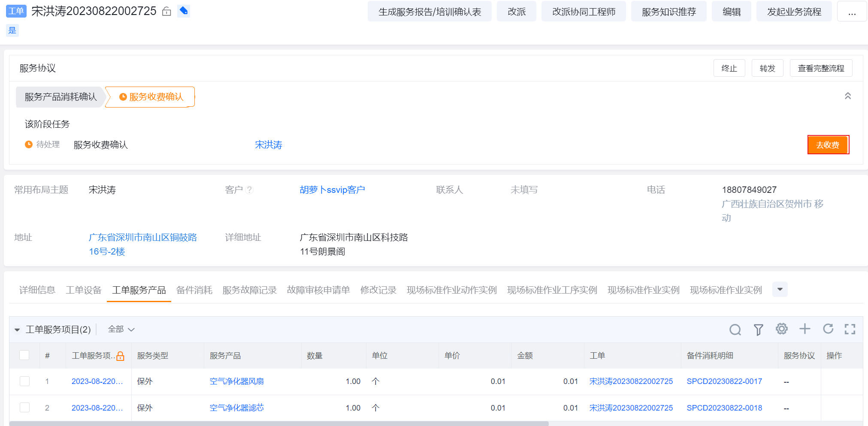The height and width of the screenshot is (426, 868).
Task: Collapse the 服务协议 stage panel
Action: 847,96
